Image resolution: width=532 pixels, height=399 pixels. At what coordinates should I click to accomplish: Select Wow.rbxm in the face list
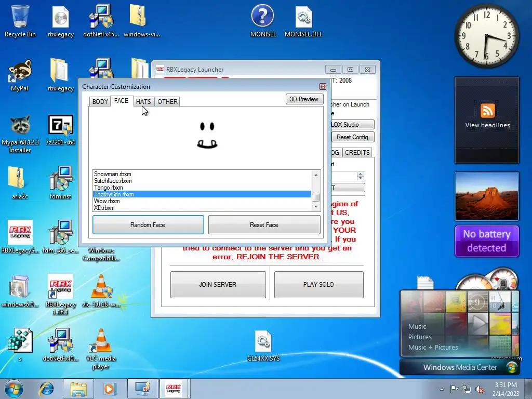click(x=202, y=201)
